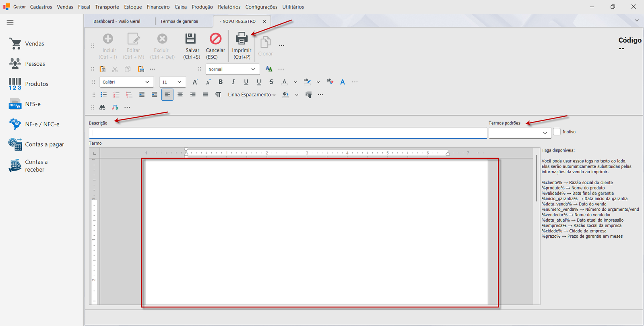Expand the Linha Espaçamento dropdown
This screenshot has width=644, height=326.
[x=252, y=95]
